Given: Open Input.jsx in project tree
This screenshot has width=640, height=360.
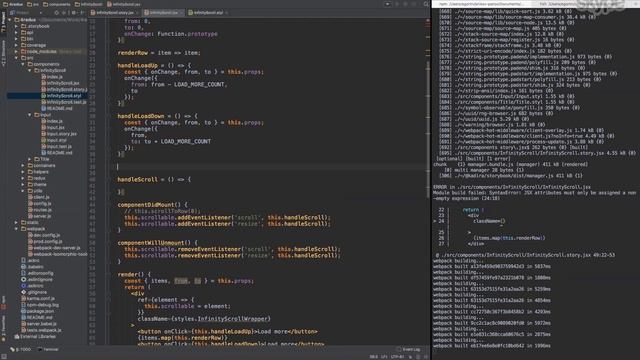Looking at the screenshot, I should pos(52,127).
